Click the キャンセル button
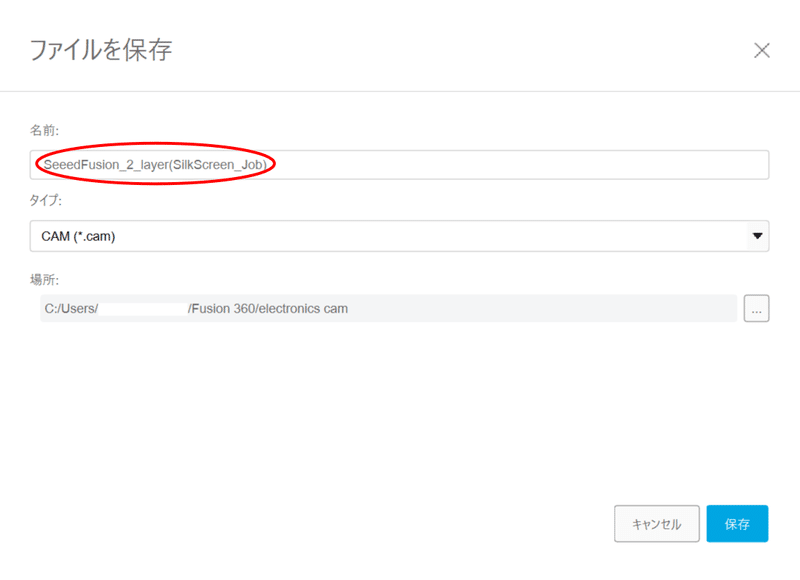Image resolution: width=800 pixels, height=580 pixels. click(657, 524)
